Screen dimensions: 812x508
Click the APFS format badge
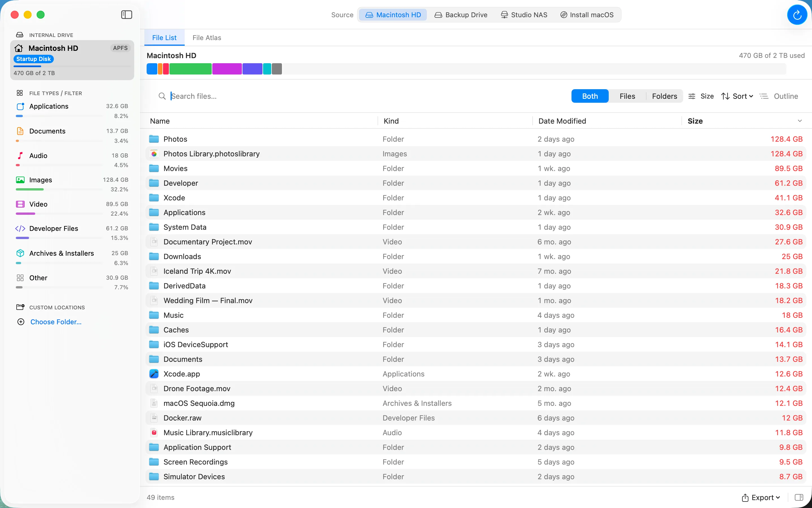pyautogui.click(x=120, y=48)
